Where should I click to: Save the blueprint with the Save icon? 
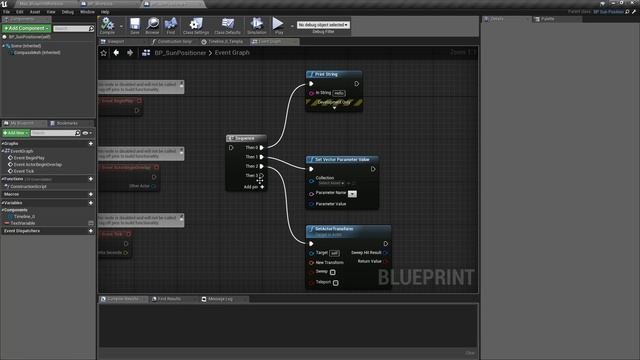click(x=135, y=24)
